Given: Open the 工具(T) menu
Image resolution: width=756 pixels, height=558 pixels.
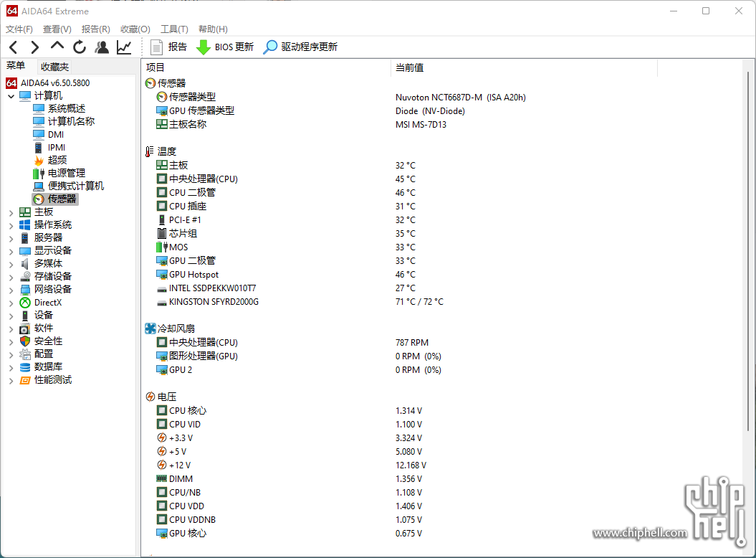Looking at the screenshot, I should pyautogui.click(x=174, y=29).
